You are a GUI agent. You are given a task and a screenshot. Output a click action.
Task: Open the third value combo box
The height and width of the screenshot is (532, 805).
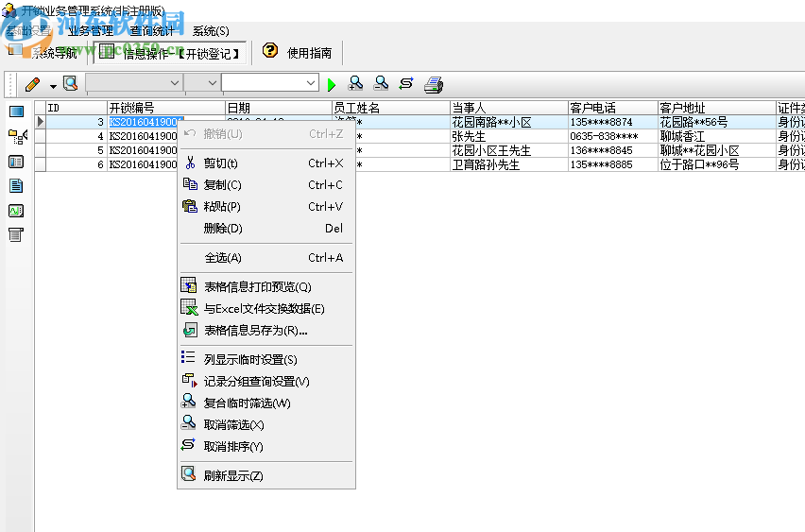pyautogui.click(x=270, y=82)
